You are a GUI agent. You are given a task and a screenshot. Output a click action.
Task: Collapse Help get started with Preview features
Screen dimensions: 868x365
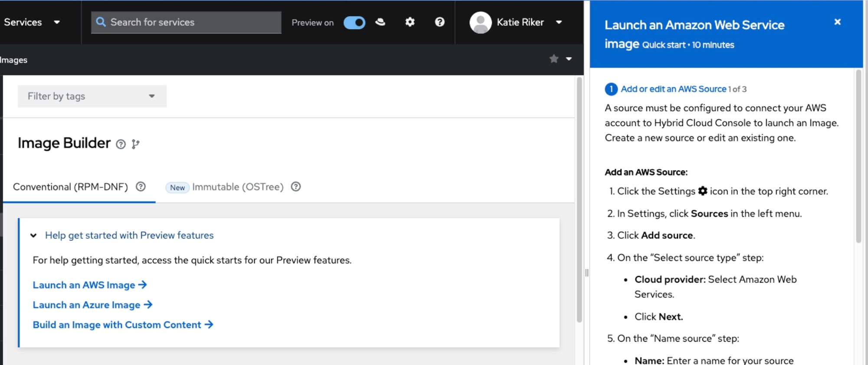tap(33, 235)
